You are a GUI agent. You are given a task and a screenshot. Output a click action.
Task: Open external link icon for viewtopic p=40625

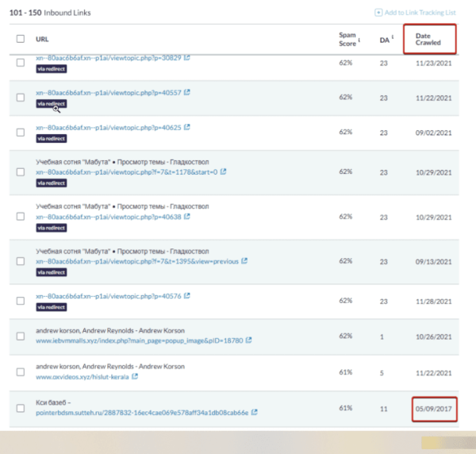186,127
